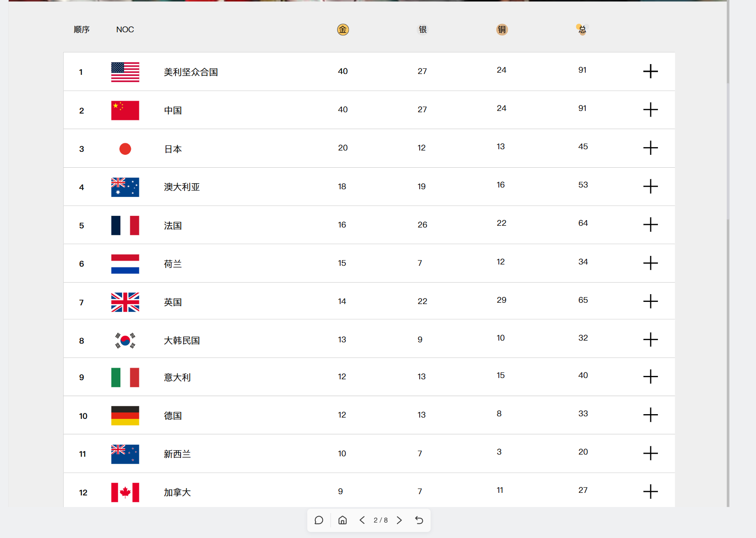Click the undo/return arrow icon
Image resolution: width=756 pixels, height=538 pixels.
pyautogui.click(x=419, y=520)
